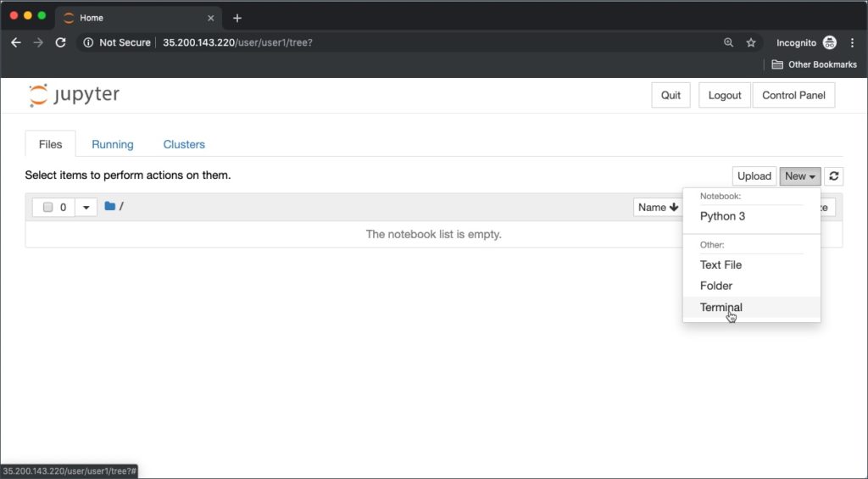
Task: Bookmark this page with star icon
Action: click(750, 42)
